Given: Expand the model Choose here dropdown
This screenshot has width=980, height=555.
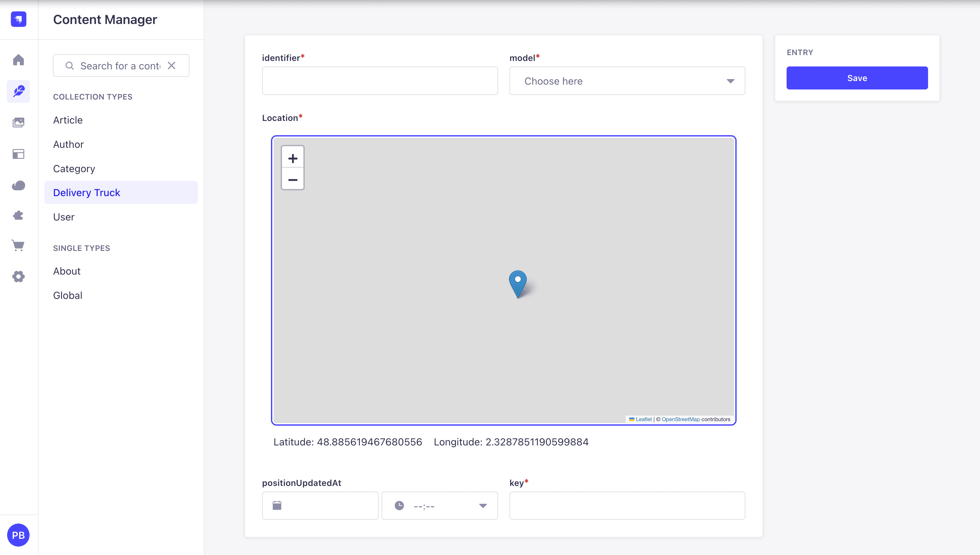Looking at the screenshot, I should [627, 81].
